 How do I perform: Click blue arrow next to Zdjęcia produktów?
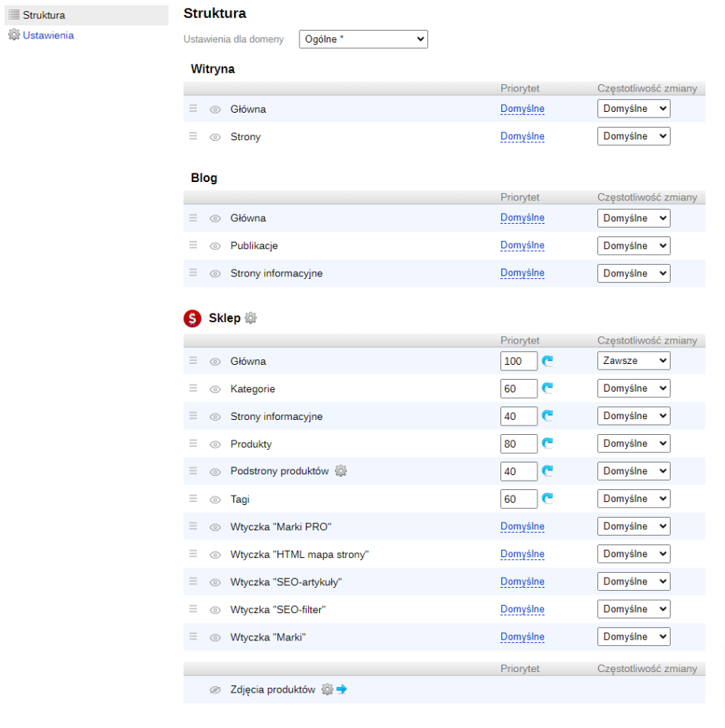342,689
